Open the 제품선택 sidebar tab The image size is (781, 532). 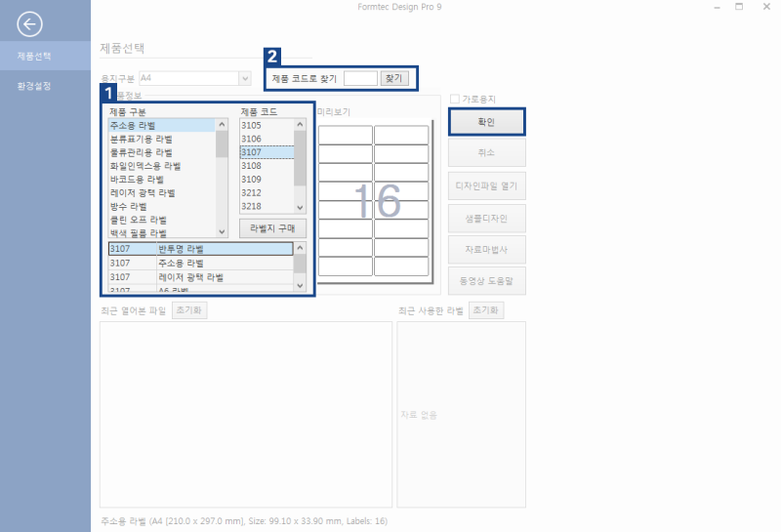coord(45,56)
